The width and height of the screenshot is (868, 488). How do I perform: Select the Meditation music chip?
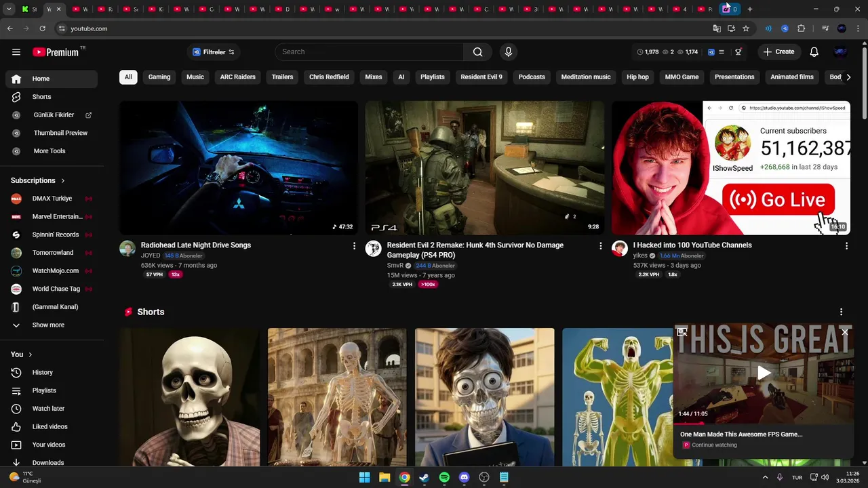tap(586, 77)
